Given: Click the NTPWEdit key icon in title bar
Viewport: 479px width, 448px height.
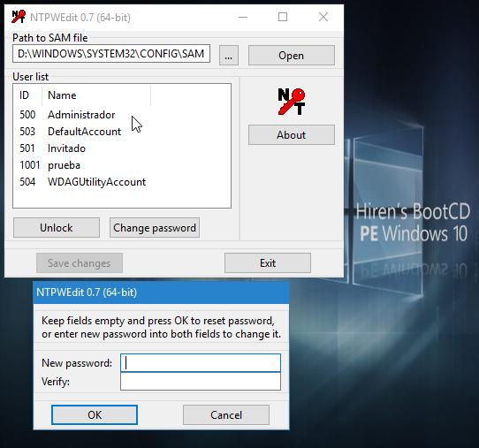Looking at the screenshot, I should tap(19, 17).
